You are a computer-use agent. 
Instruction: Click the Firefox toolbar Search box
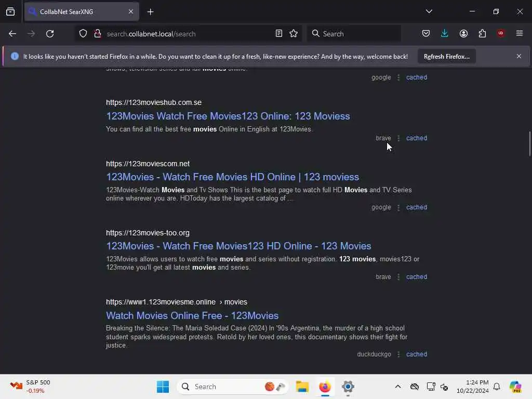[354, 34]
